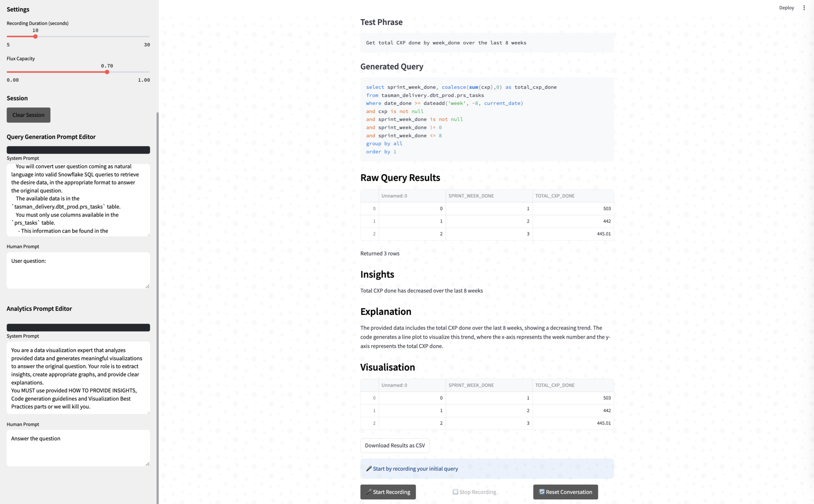Click the resize handle of the Answer the question box
The width and height of the screenshot is (814, 504).
[148, 464]
